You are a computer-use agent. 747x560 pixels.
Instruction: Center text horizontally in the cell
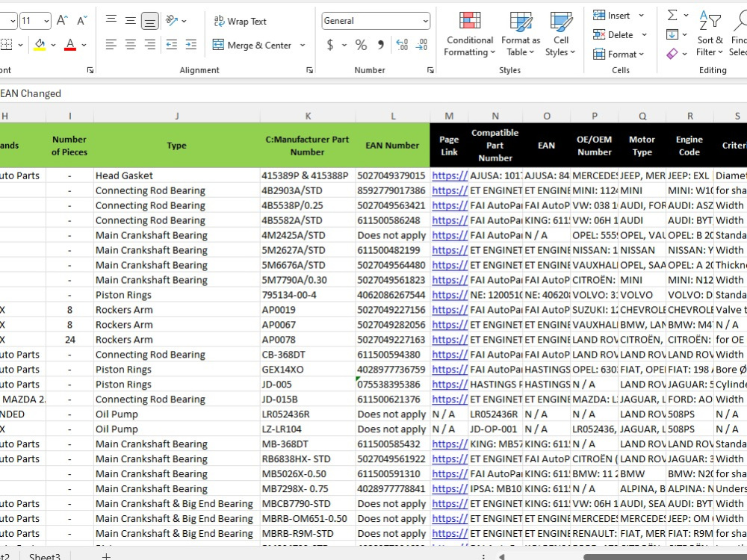point(131,45)
